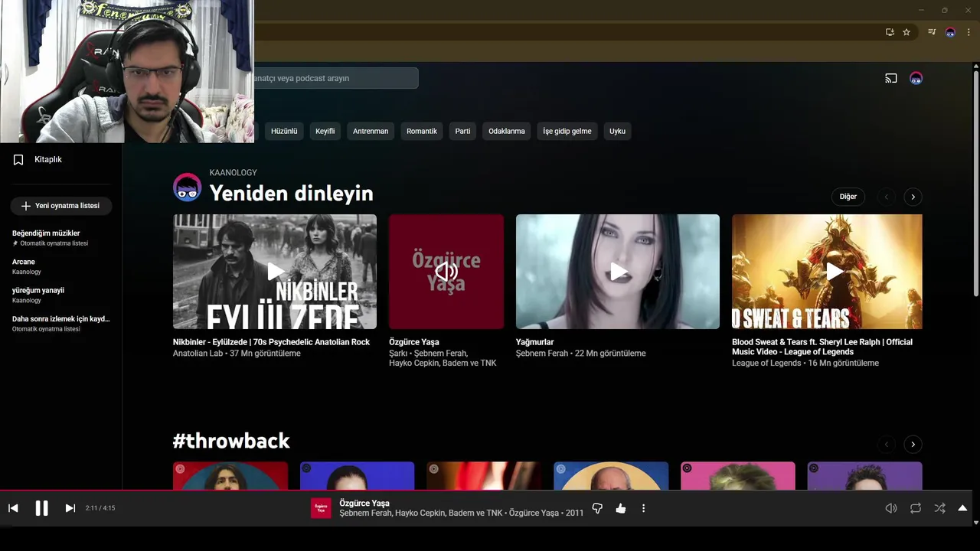The image size is (980, 551).
Task: Skip to the next track
Action: (x=70, y=508)
